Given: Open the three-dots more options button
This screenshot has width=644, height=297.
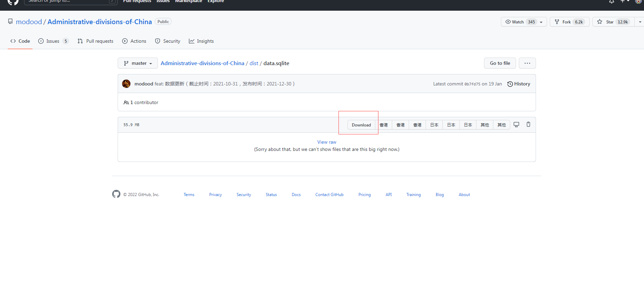Looking at the screenshot, I should click(527, 63).
